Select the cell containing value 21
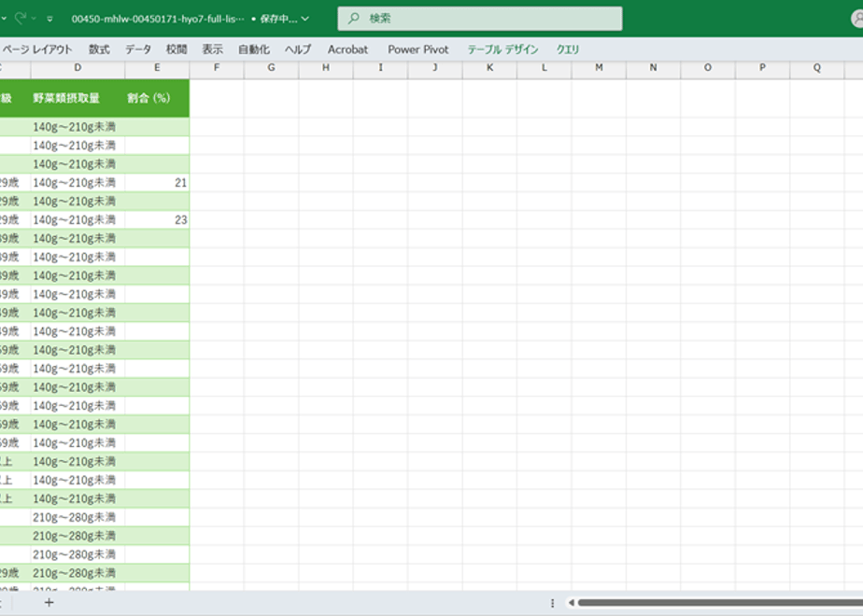The width and height of the screenshot is (863, 616). tap(157, 183)
